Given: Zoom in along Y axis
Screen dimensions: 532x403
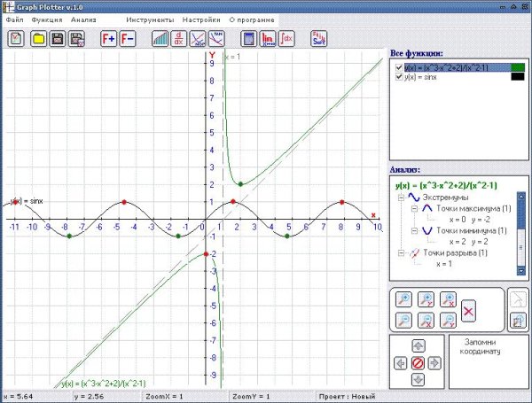Looking at the screenshot, I should [426, 299].
